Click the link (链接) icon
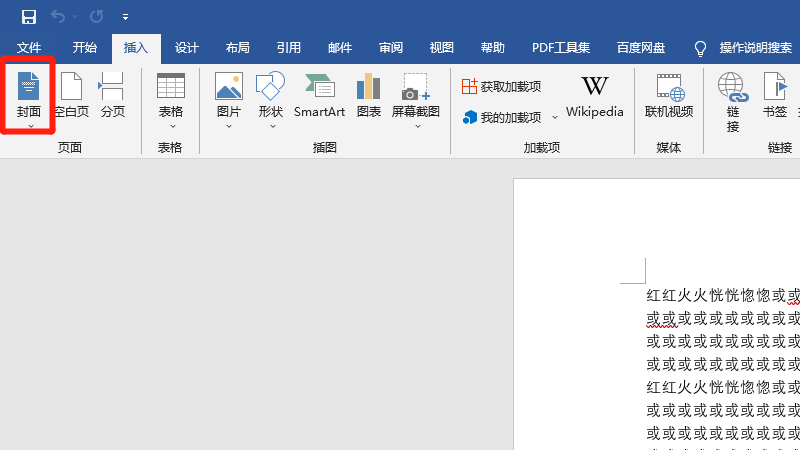Viewport: 800px width, 450px height. click(x=733, y=101)
